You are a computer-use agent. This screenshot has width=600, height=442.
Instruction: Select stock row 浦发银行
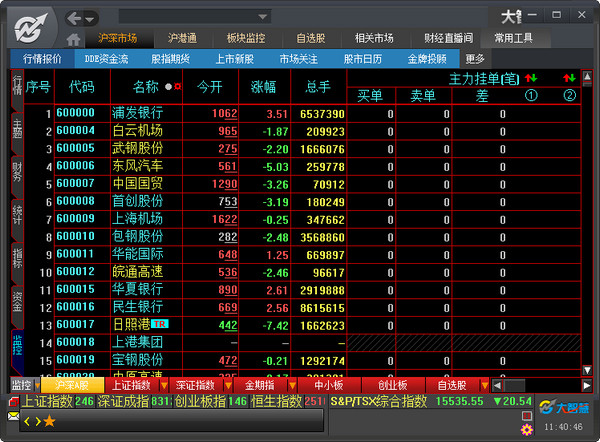[302, 113]
